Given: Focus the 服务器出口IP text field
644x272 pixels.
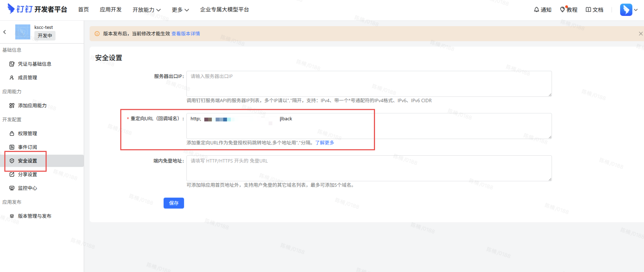Looking at the screenshot, I should click(369, 84).
